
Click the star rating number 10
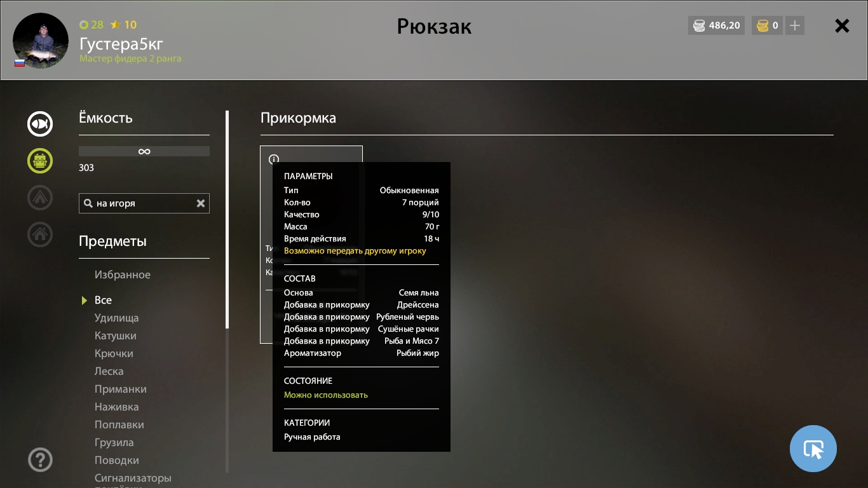click(x=130, y=25)
